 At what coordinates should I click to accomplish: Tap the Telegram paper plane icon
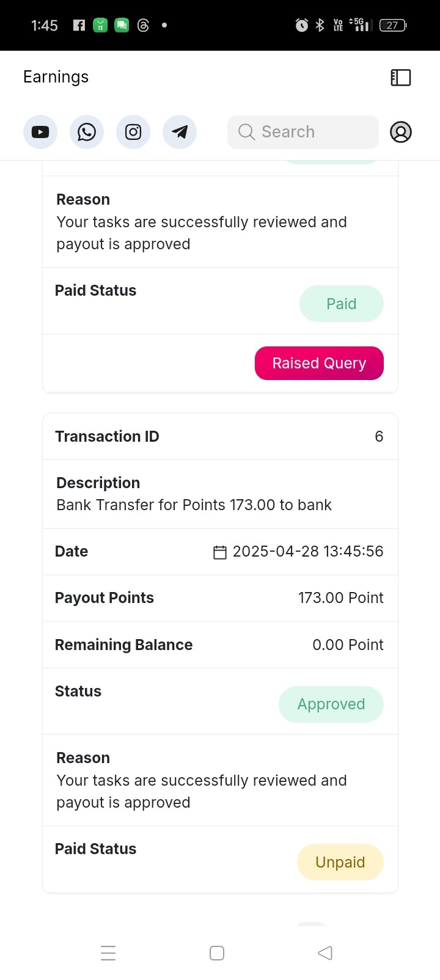pos(180,132)
